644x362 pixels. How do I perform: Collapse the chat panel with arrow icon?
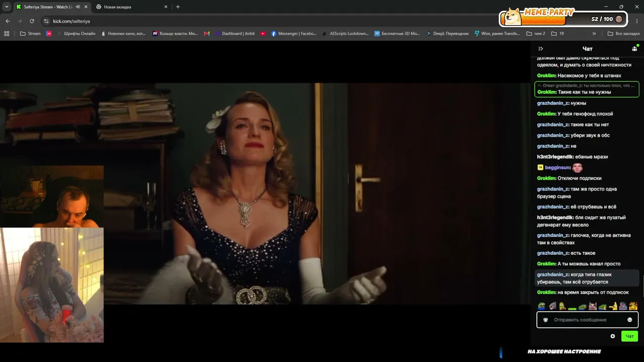pos(540,49)
